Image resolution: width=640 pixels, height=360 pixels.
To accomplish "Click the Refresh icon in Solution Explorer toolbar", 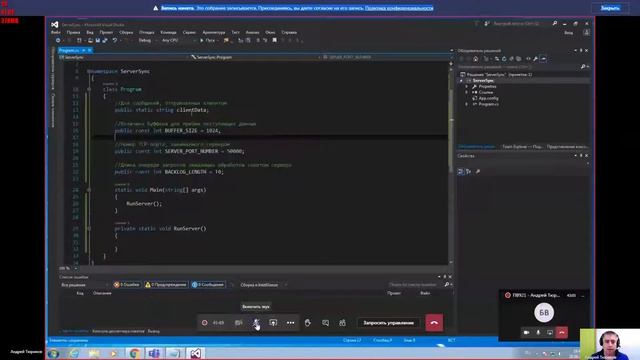I will pyautogui.click(x=504, y=59).
